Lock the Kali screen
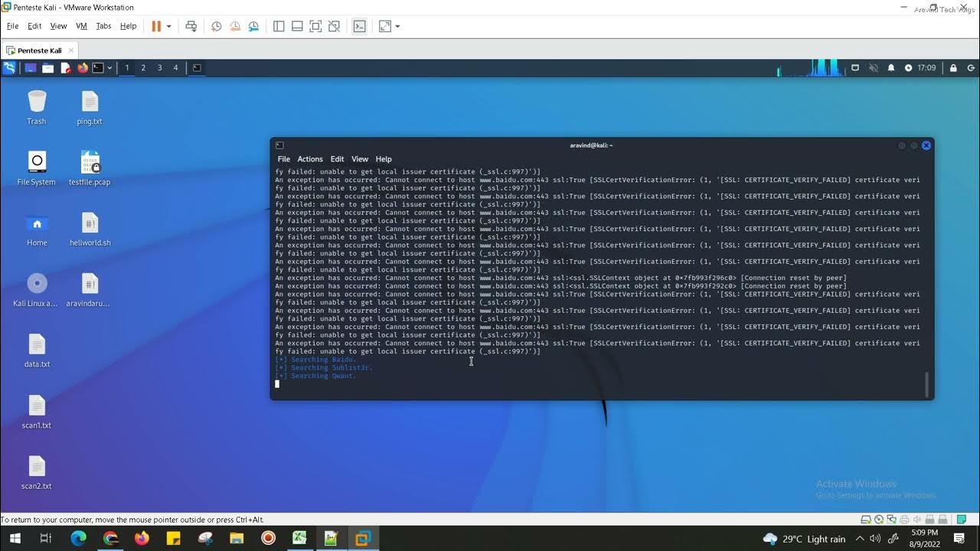 click(953, 67)
